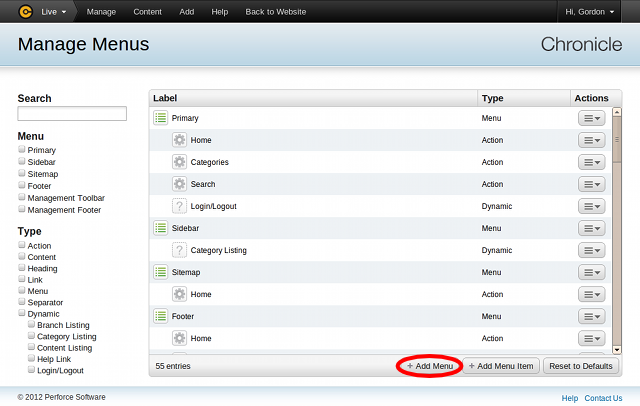640x406 pixels.
Task: Click the Footer menu list icon
Action: (x=160, y=316)
